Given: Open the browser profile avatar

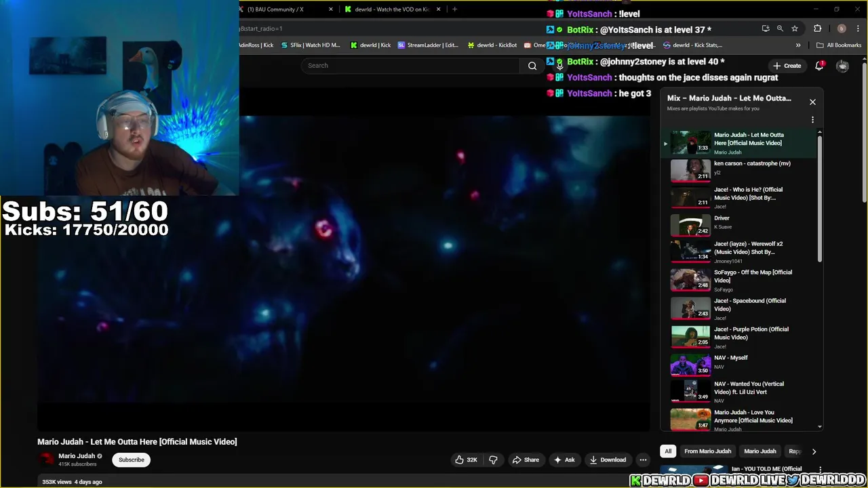Looking at the screenshot, I should tap(842, 28).
